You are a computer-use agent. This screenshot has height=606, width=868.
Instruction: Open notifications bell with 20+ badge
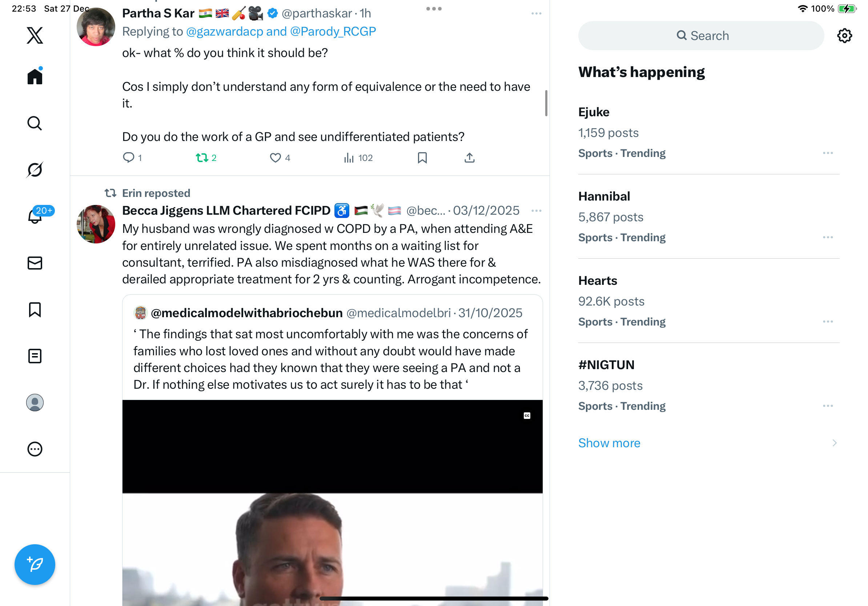35,216
